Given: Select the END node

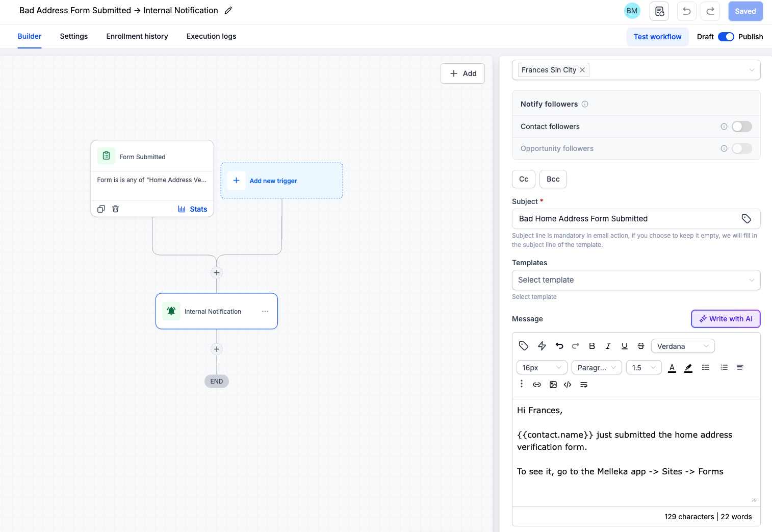Looking at the screenshot, I should (x=217, y=381).
